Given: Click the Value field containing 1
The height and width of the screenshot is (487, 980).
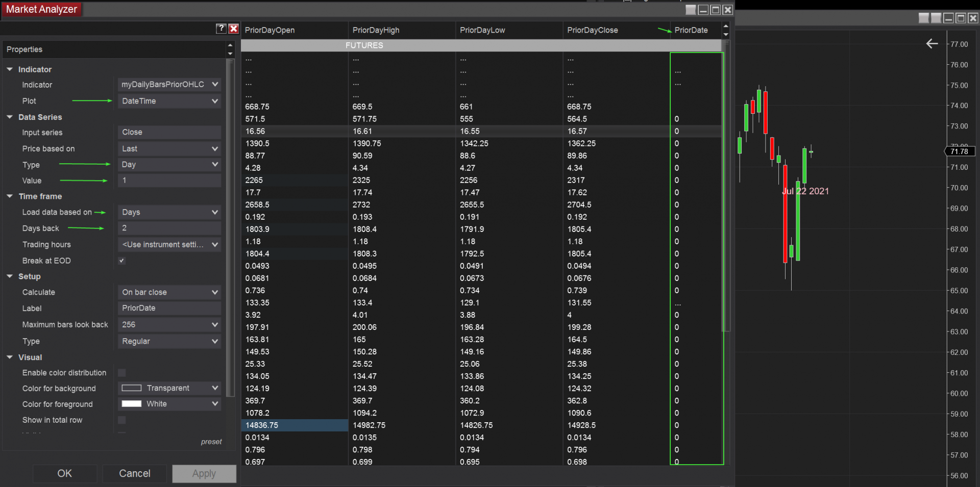Looking at the screenshot, I should point(169,181).
